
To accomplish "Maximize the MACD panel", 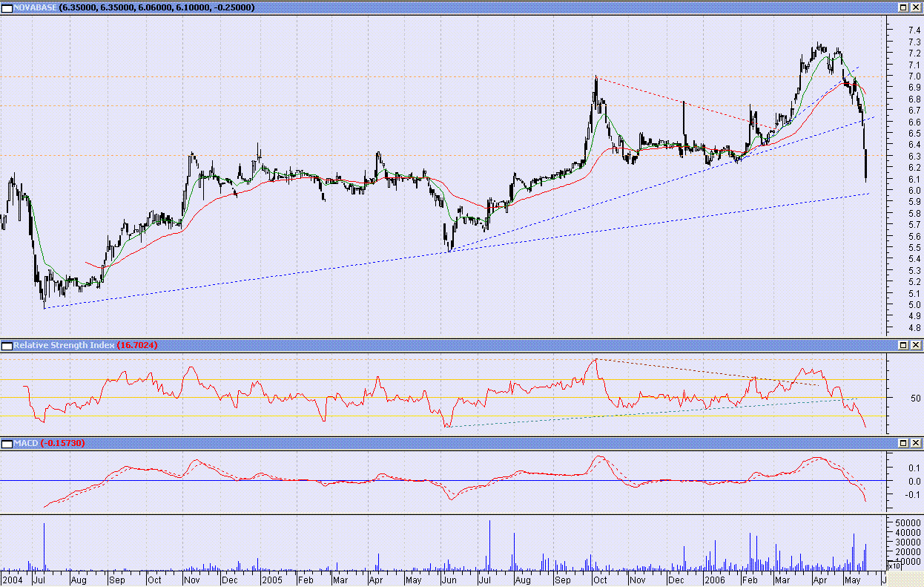I will coord(903,443).
